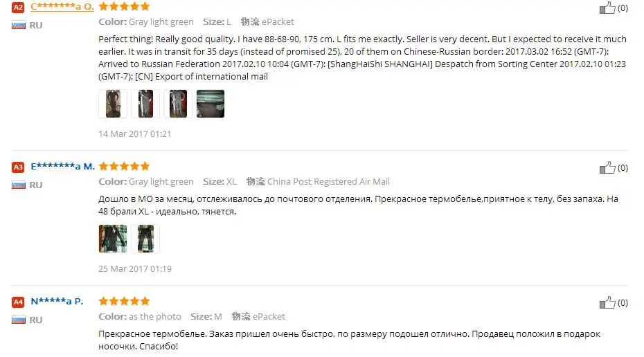Image resolution: width=644 pixels, height=357 pixels.
Task: Click the Russian flag under C********a O.
Action: point(19,25)
